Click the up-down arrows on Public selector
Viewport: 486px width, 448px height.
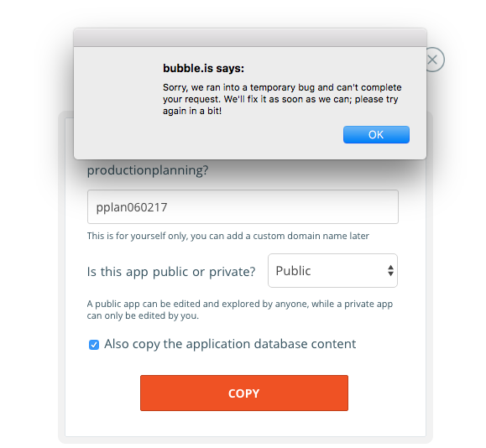(390, 270)
